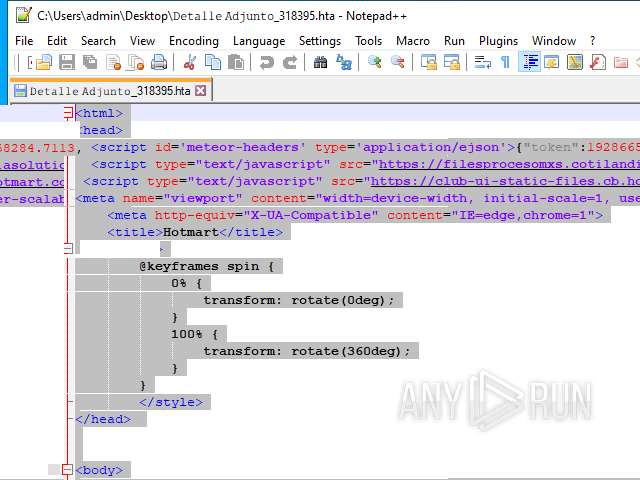This screenshot has height=480, width=640.
Task: Open the user-defined language dialog icon
Action: pos(552,62)
